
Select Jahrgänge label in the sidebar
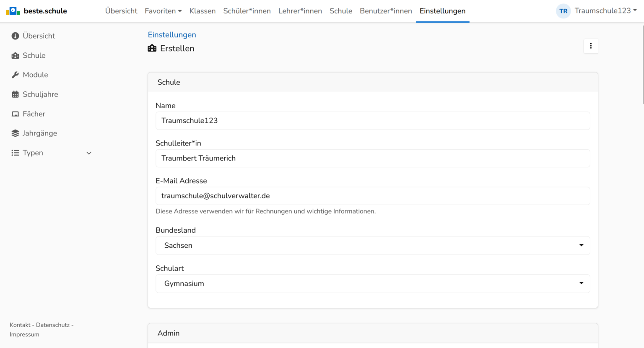[x=40, y=133]
